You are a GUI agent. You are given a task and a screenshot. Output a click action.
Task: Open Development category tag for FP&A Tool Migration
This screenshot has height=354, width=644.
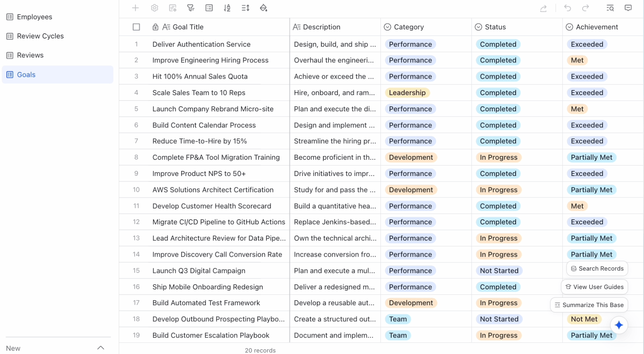[x=411, y=157]
